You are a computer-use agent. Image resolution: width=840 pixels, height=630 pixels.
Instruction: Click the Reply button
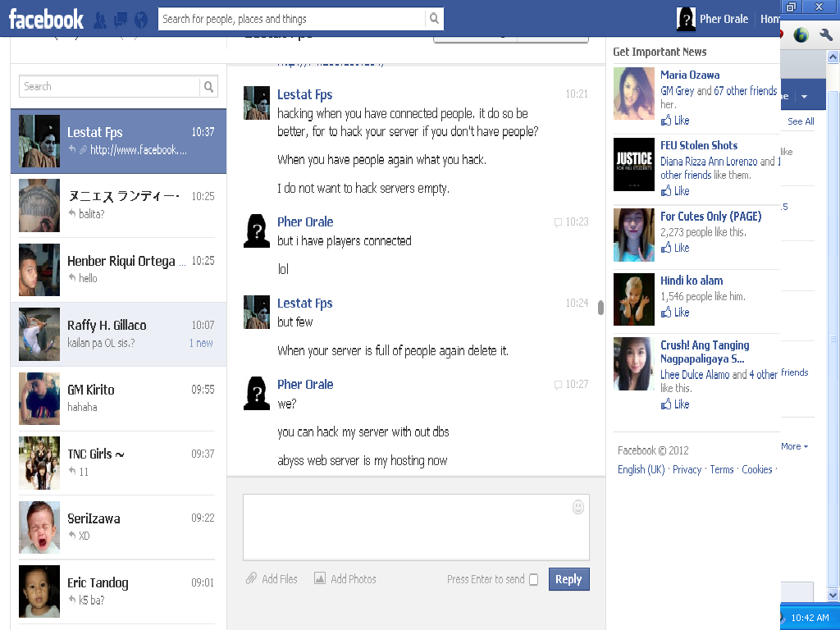[568, 579]
